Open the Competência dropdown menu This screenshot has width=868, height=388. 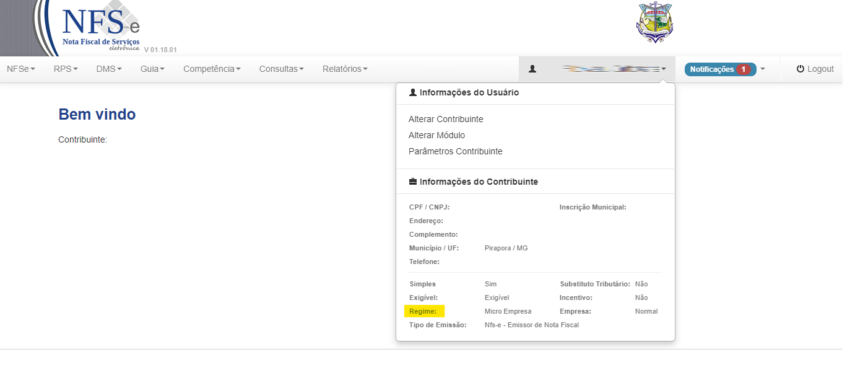point(212,69)
